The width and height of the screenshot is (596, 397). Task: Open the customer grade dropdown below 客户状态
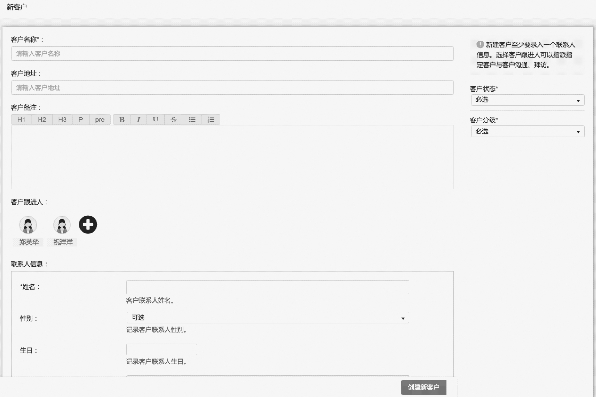click(x=527, y=131)
